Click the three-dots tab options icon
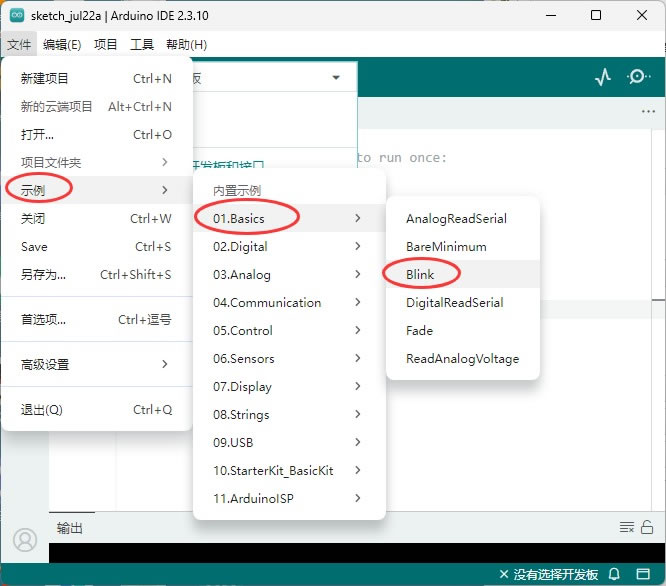This screenshot has height=586, width=666. click(x=648, y=111)
